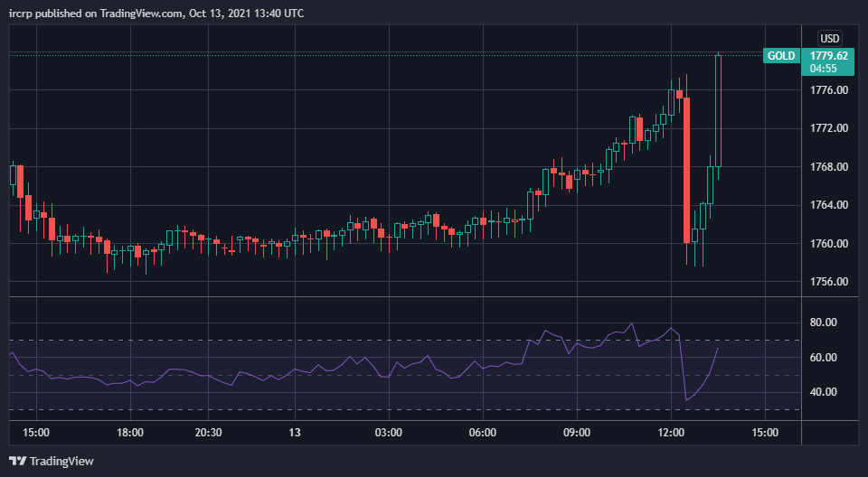868x477 pixels.
Task: Click the 1776.00 price axis label
Action: click(x=829, y=90)
